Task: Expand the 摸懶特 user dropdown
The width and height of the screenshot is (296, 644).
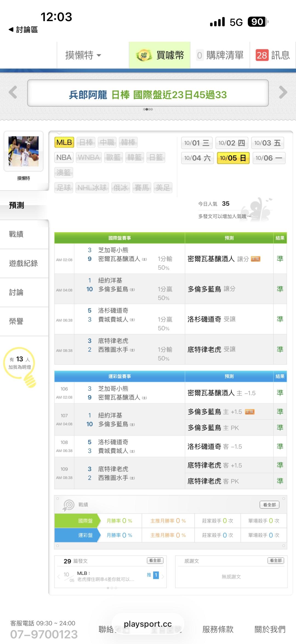Action: pos(83,55)
